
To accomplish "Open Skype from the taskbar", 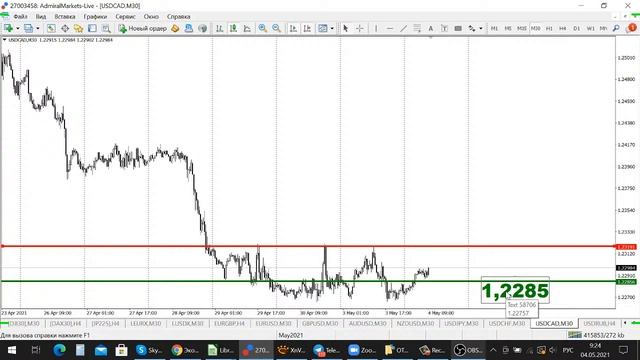I will 149,350.
